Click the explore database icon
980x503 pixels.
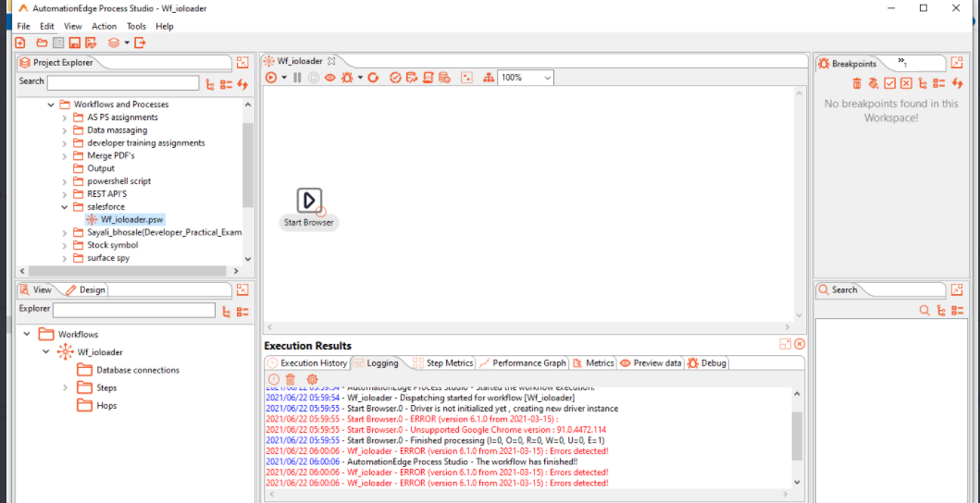tap(444, 78)
